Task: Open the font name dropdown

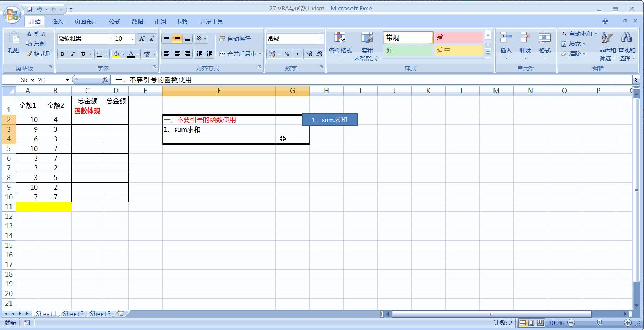Action: [x=111, y=39]
